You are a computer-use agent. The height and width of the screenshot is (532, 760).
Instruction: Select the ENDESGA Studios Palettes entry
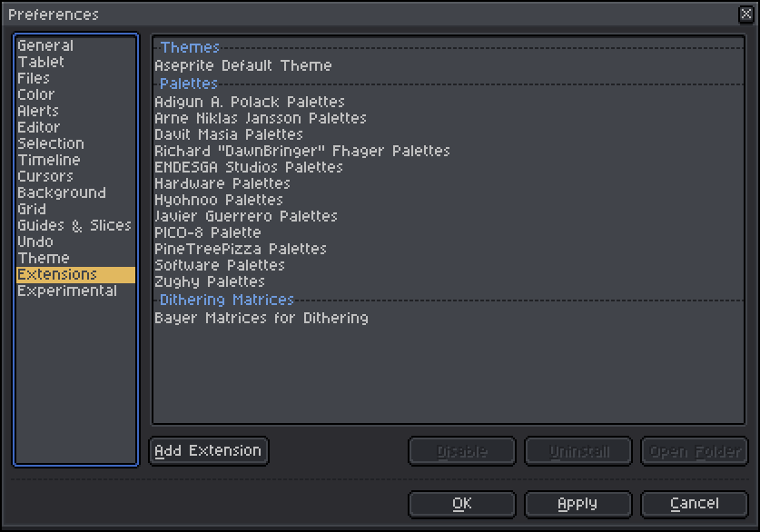[x=249, y=167]
